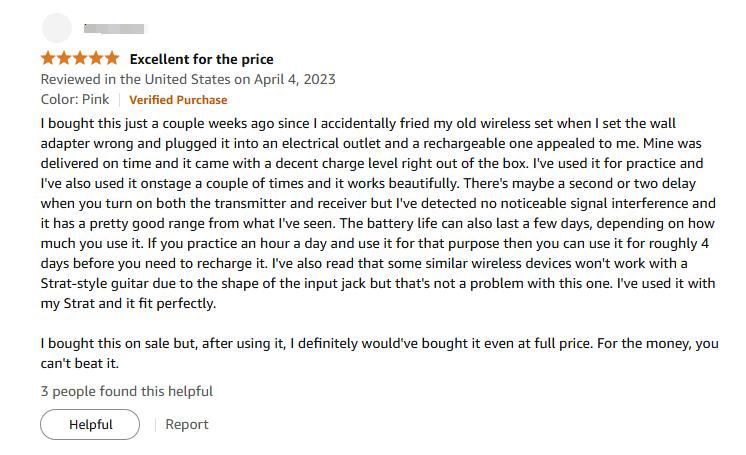The width and height of the screenshot is (746, 455).
Task: Click the middle star of the rating
Action: coord(80,58)
